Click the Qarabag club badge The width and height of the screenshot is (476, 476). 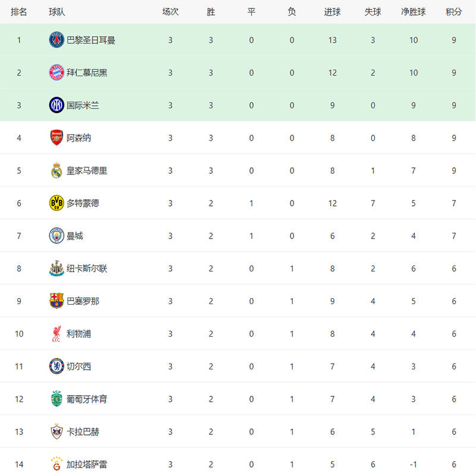[x=57, y=432]
